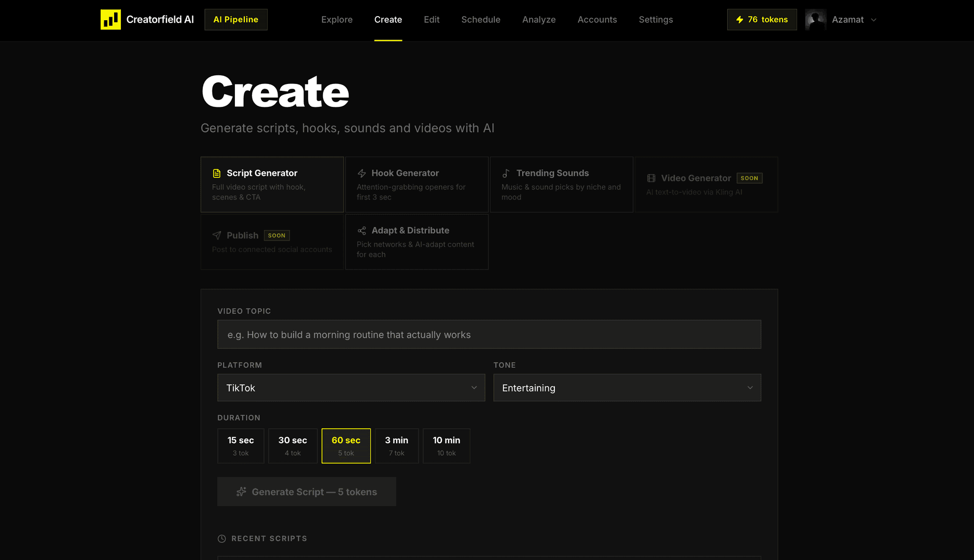Open the Platform dropdown showing TikTok
The width and height of the screenshot is (974, 560).
[351, 388]
